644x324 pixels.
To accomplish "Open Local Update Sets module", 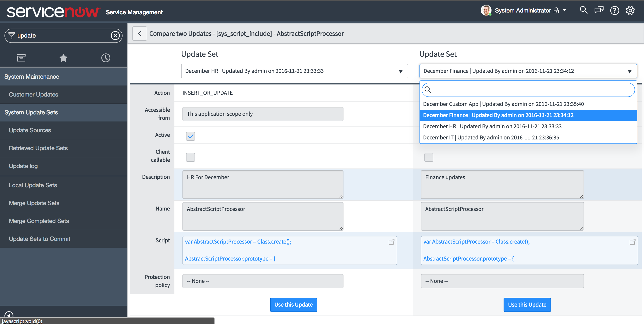I will [64, 185].
